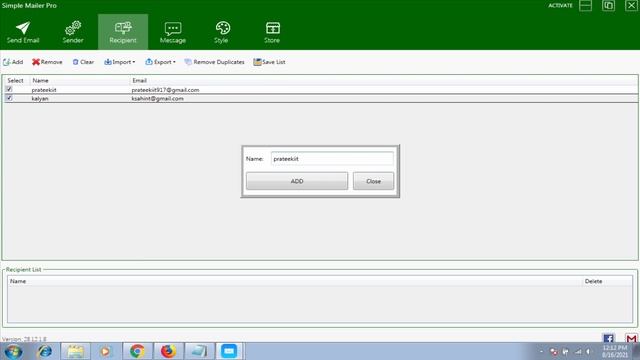Open Google Chrome from the taskbar
The height and width of the screenshot is (360, 640).
click(x=137, y=351)
